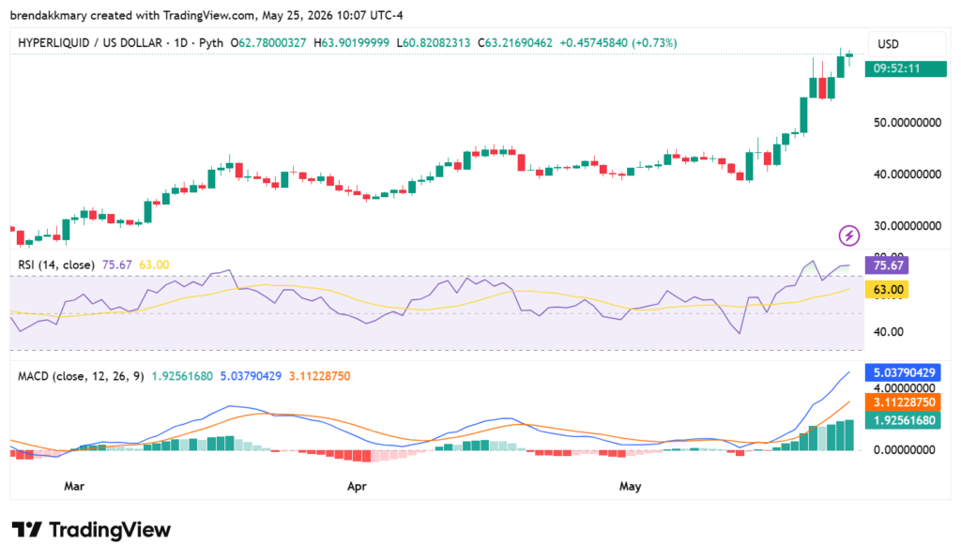Click the low value L60.82082313
The height and width of the screenshot is (560, 961).
tap(434, 43)
